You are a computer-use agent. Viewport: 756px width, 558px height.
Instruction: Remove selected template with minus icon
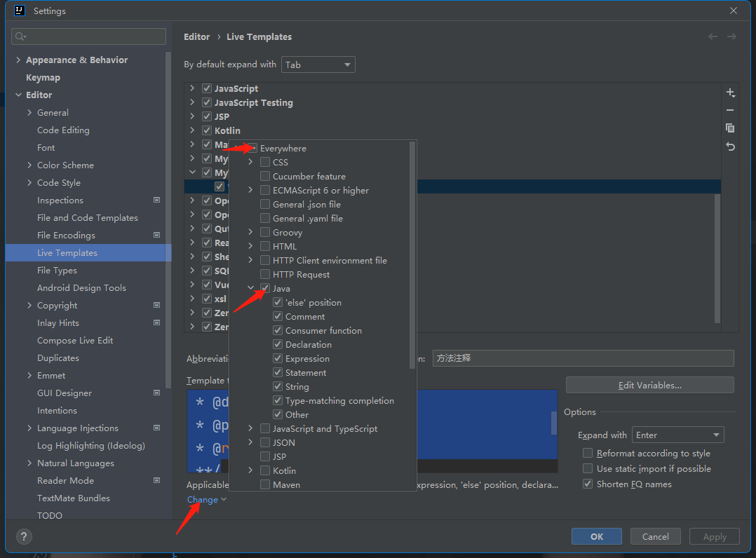[731, 110]
